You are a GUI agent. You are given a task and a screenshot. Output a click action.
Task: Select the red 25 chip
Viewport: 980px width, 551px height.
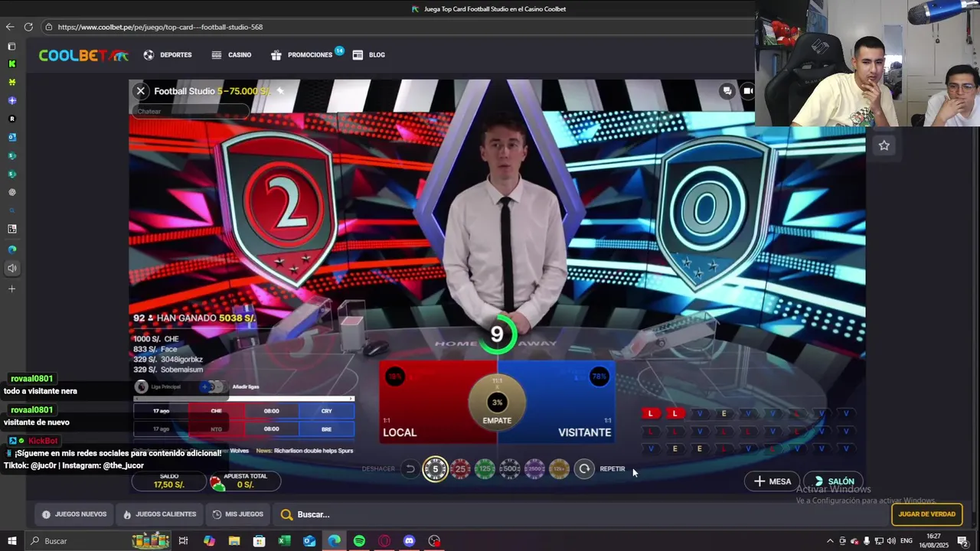click(460, 469)
